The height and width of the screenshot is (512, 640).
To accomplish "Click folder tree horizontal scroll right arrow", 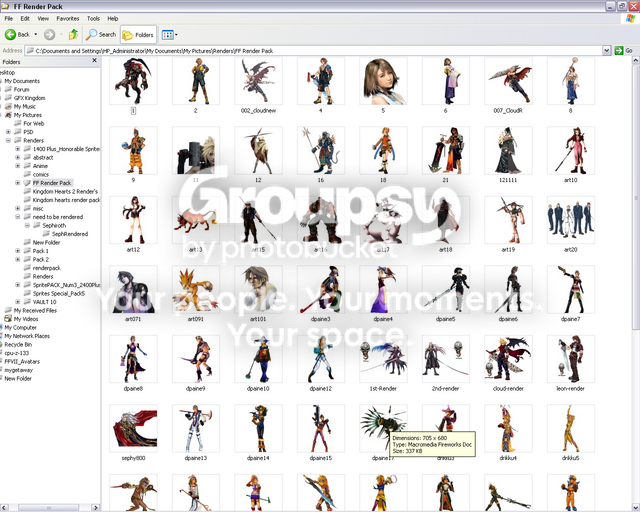I will (x=96, y=508).
